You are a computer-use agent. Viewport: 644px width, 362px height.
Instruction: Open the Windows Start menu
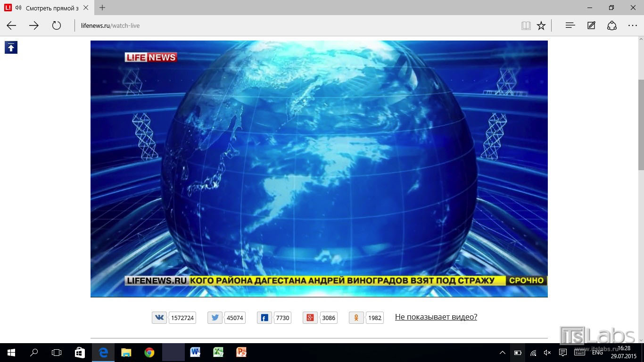[11, 352]
